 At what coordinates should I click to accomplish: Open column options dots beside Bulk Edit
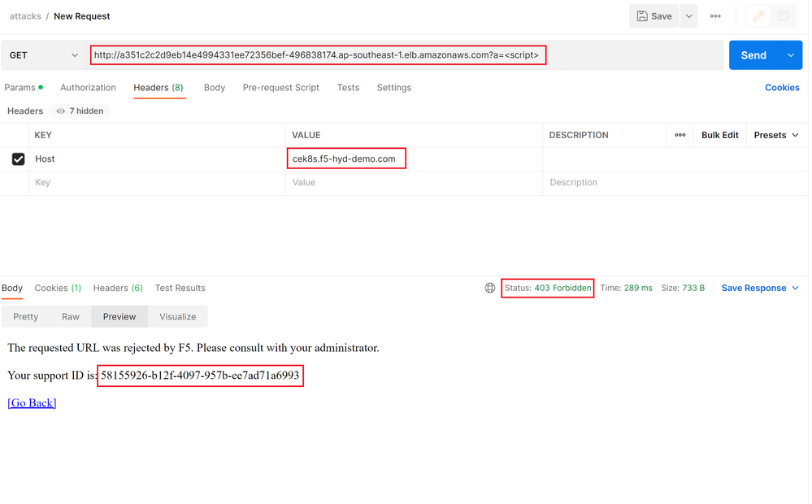(680, 135)
